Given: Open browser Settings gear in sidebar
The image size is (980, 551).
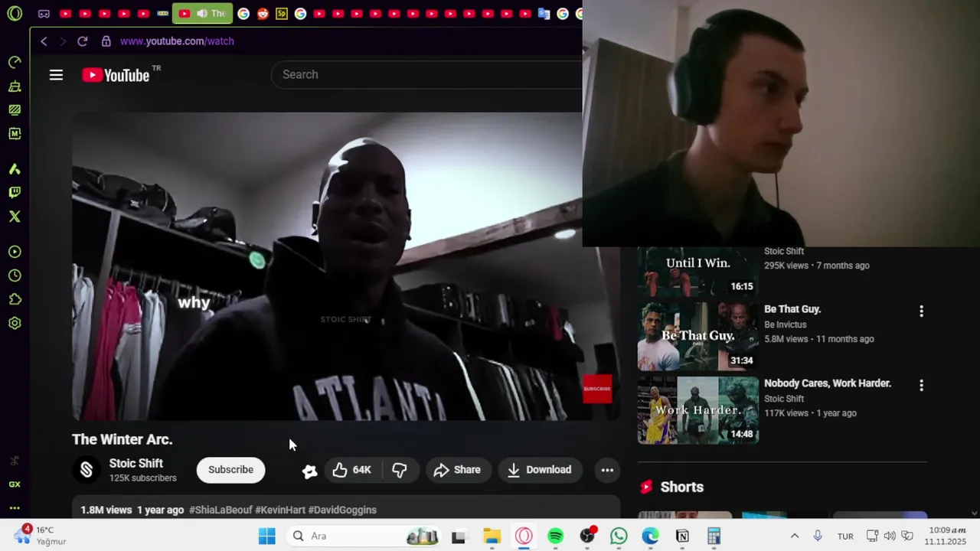Looking at the screenshot, I should [15, 323].
